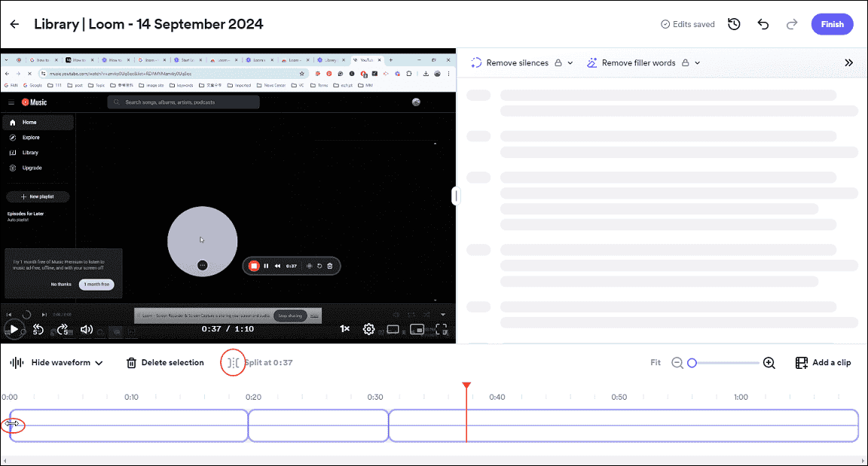Click the timeline scrollbar right arrow

pyautogui.click(x=863, y=461)
